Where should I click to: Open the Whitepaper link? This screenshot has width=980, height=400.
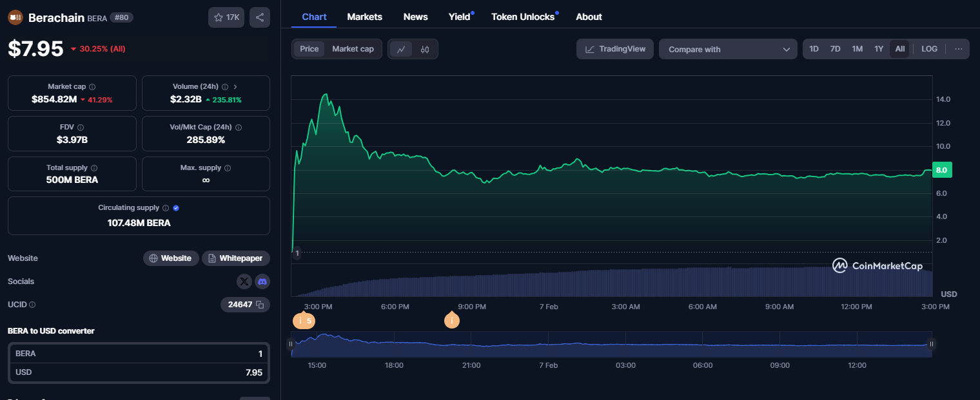pyautogui.click(x=236, y=258)
